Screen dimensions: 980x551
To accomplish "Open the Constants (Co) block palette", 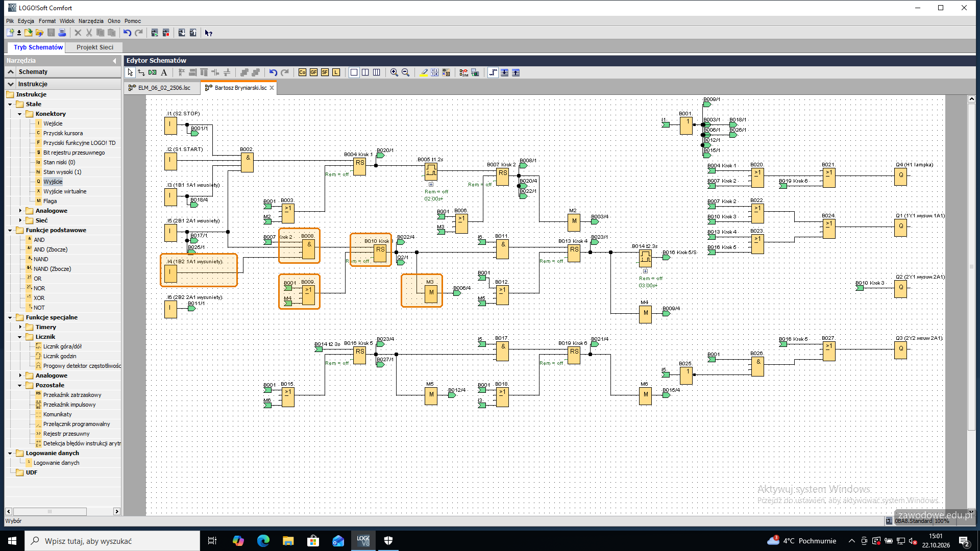I will [x=302, y=72].
